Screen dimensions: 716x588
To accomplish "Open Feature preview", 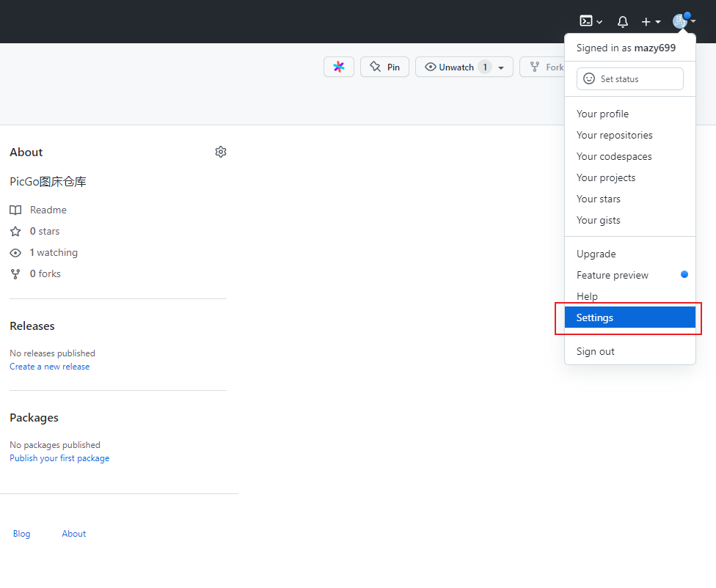I will point(630,275).
